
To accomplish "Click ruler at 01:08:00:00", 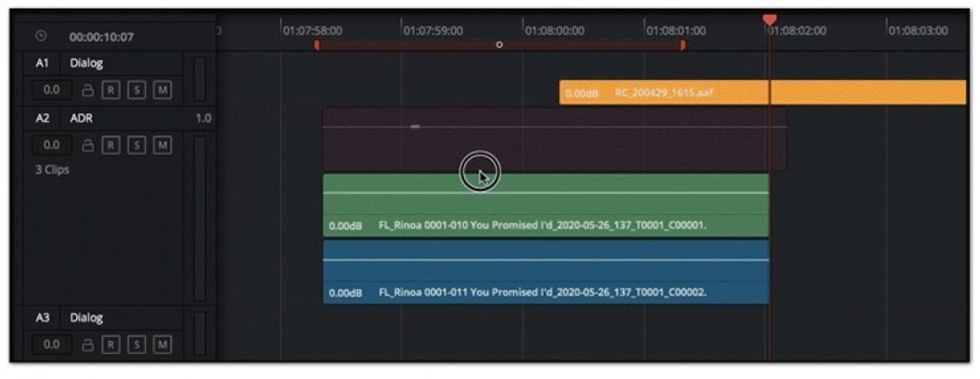I will (x=555, y=31).
